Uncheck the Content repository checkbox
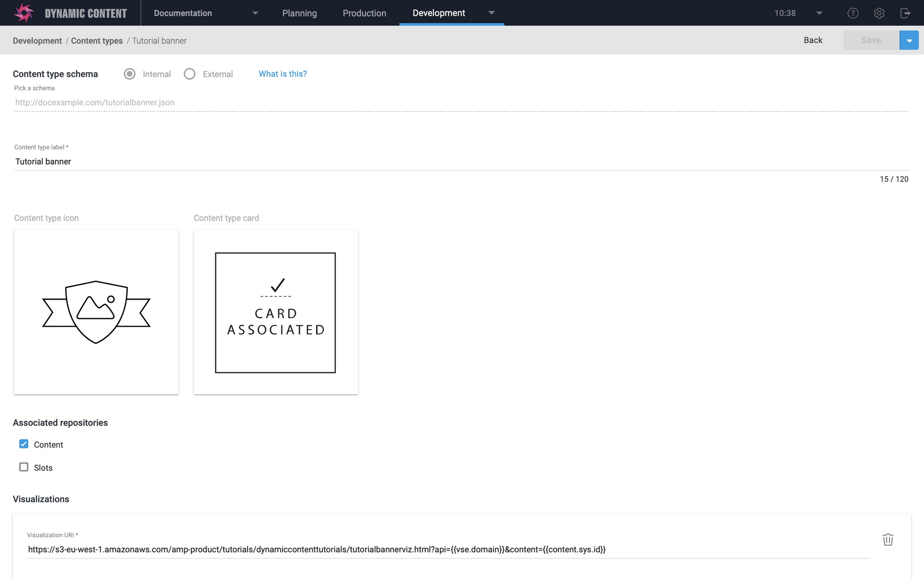This screenshot has height=578, width=924. click(x=24, y=444)
